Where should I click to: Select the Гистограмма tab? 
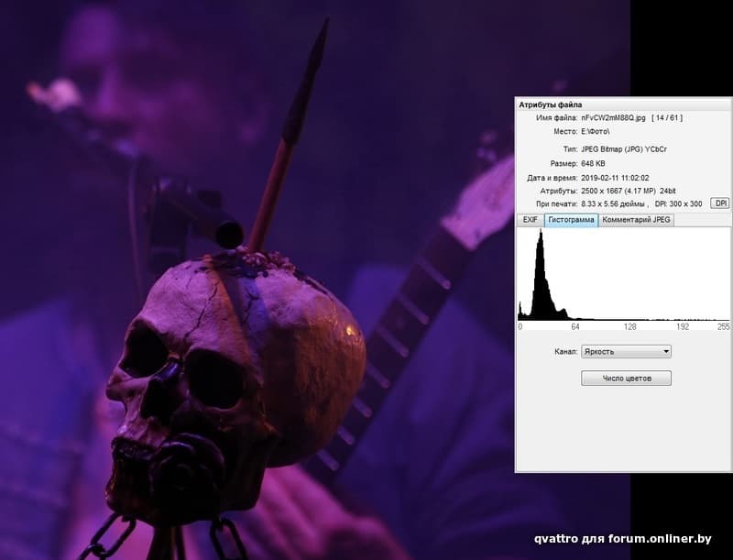click(571, 220)
